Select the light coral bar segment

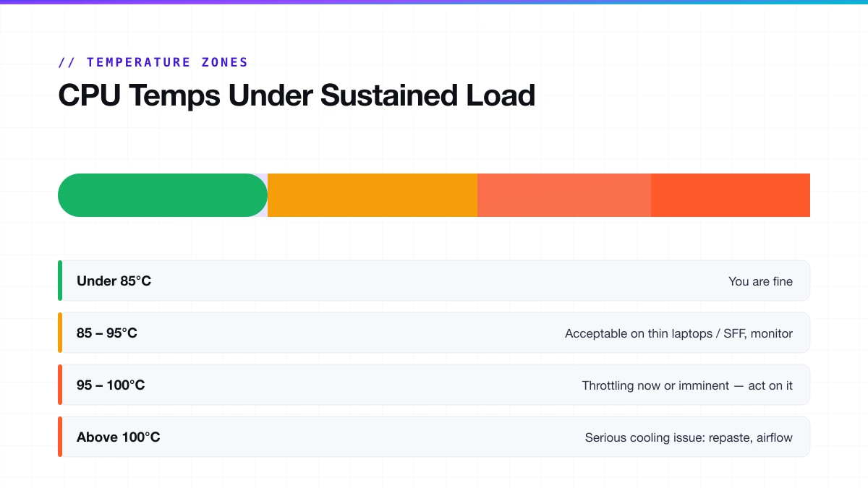(x=564, y=195)
